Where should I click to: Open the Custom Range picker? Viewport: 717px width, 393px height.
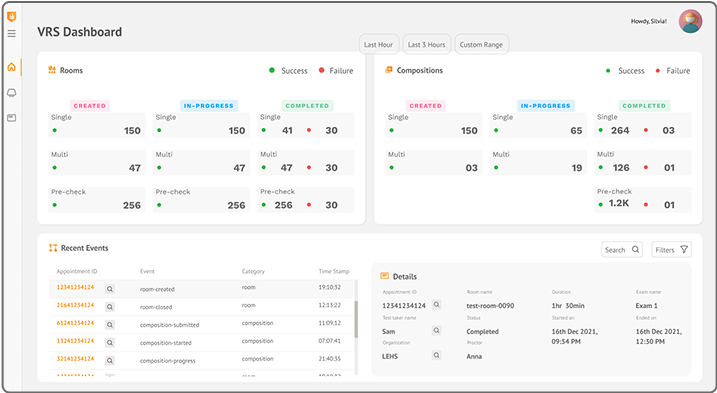pos(481,44)
